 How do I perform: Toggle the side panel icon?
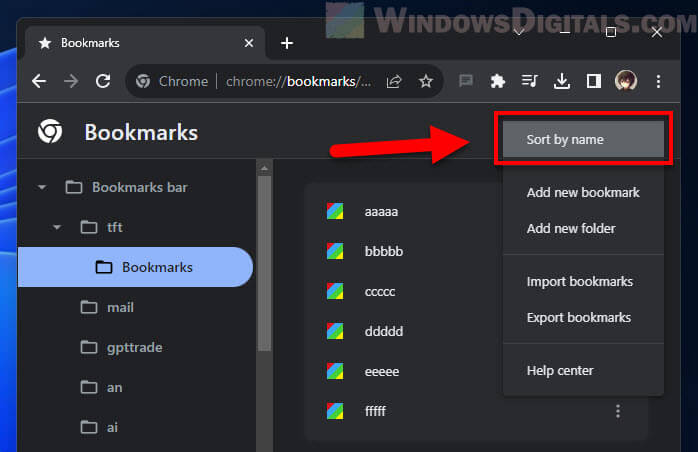coord(593,82)
